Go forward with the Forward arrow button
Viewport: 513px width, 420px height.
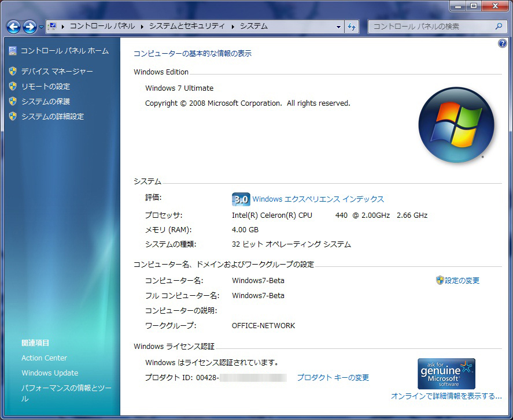29,27
